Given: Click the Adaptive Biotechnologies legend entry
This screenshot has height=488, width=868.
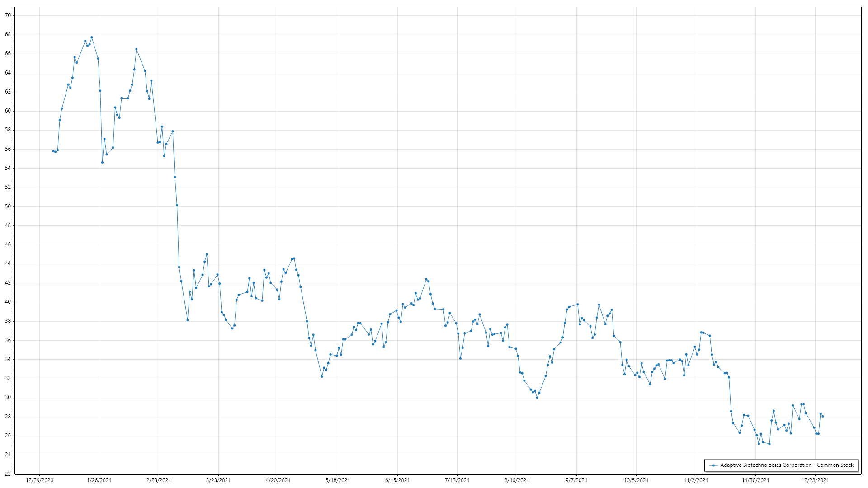Looking at the screenshot, I should click(x=786, y=465).
